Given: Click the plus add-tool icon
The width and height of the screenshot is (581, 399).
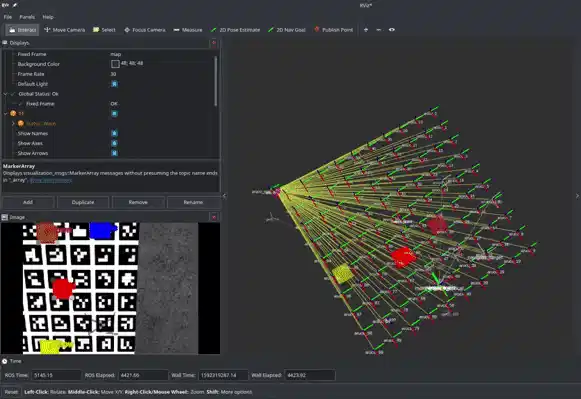Looking at the screenshot, I should coord(366,30).
